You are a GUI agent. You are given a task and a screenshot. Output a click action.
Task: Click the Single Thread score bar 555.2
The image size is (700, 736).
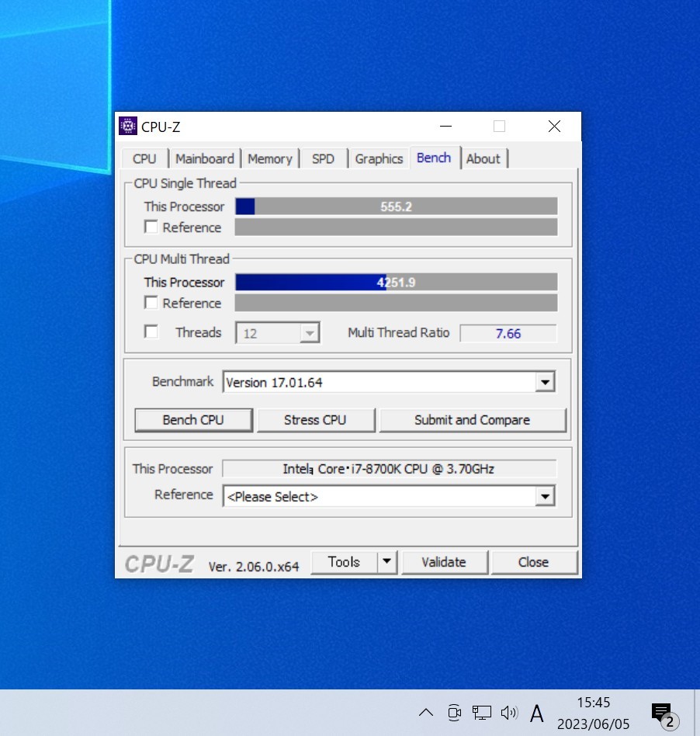point(396,207)
